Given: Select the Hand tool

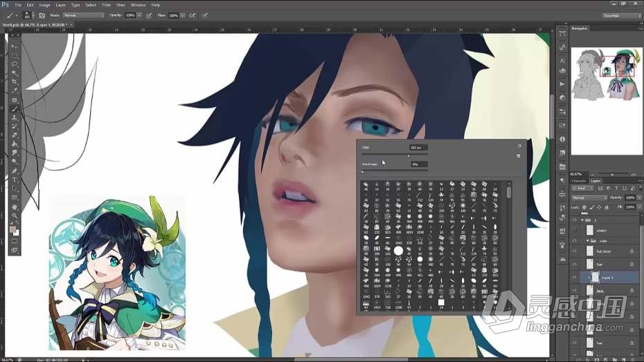Looking at the screenshot, I should point(15,207).
